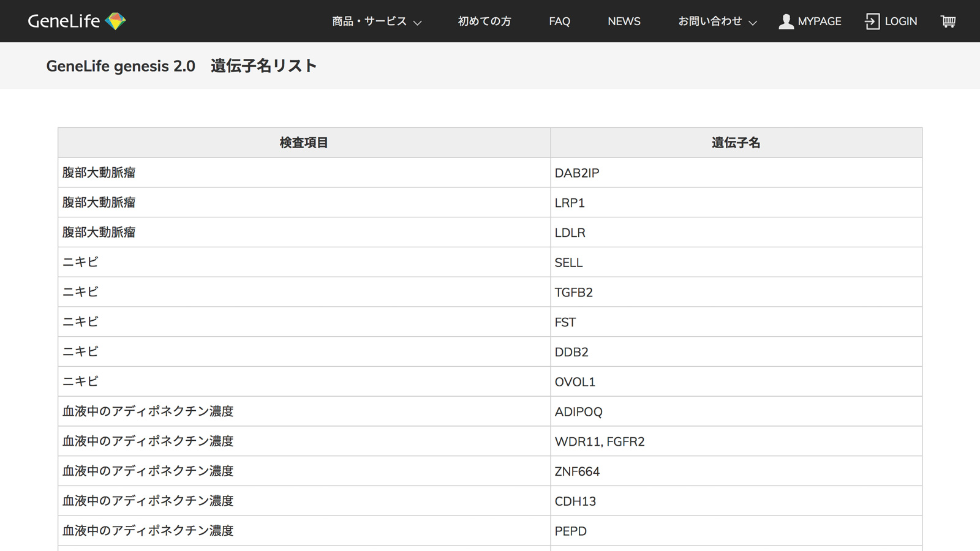The width and height of the screenshot is (980, 551).
Task: Select the WDR11, FGFR2 gene cell
Action: click(736, 441)
